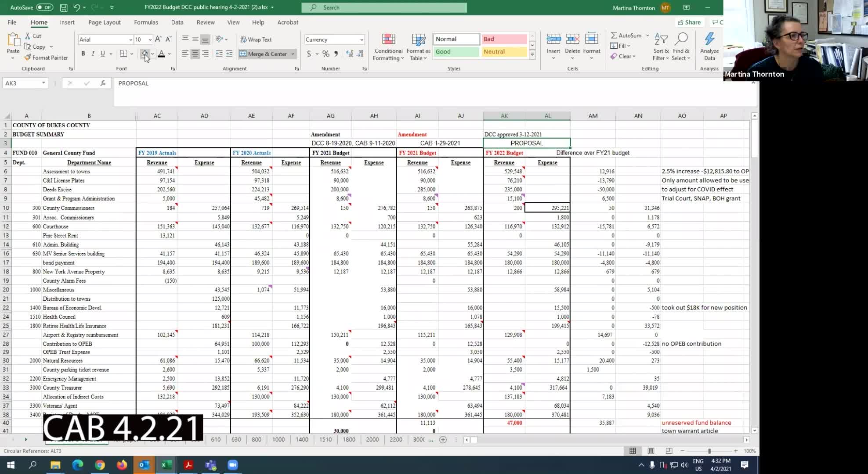Open the Fill dropdown
868x474 pixels.
point(620,46)
